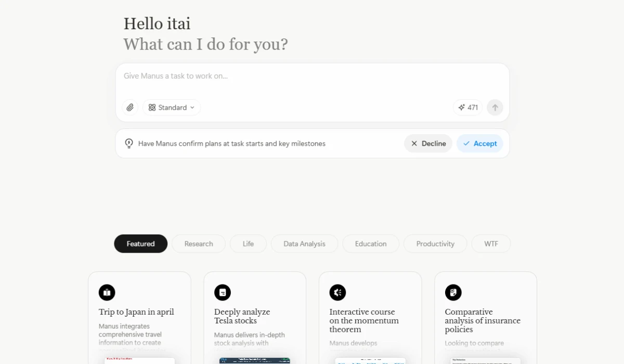Open the WTF category tab
This screenshot has height=364, width=624.
(x=491, y=244)
